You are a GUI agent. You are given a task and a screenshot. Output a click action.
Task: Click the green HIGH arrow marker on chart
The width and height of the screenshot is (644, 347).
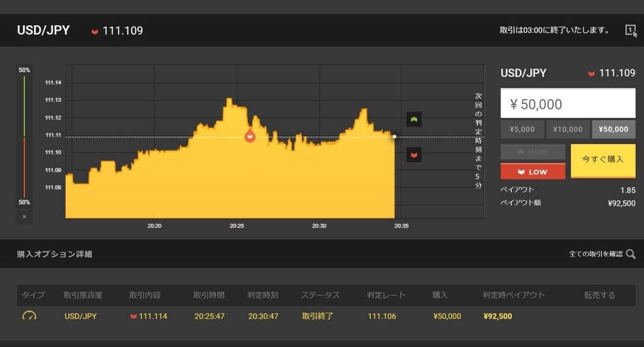(x=414, y=119)
